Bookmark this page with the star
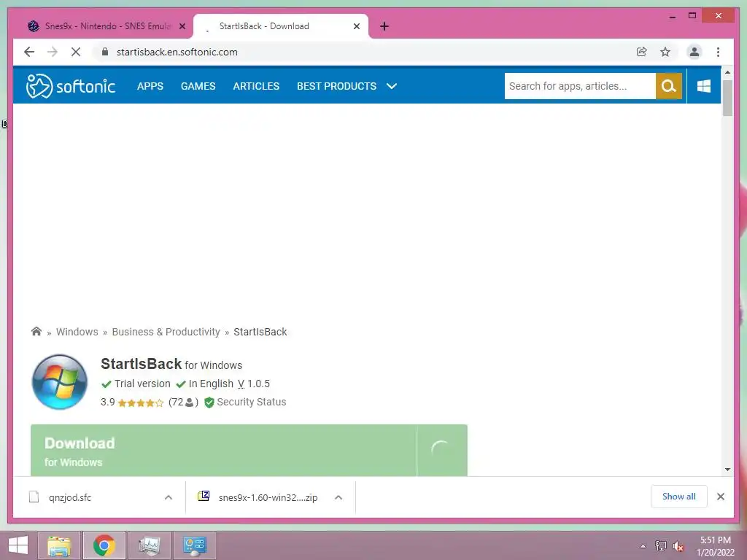 [665, 52]
